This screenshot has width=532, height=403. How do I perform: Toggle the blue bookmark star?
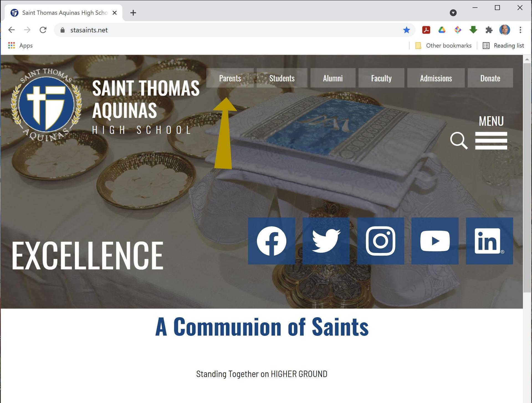coord(406,30)
